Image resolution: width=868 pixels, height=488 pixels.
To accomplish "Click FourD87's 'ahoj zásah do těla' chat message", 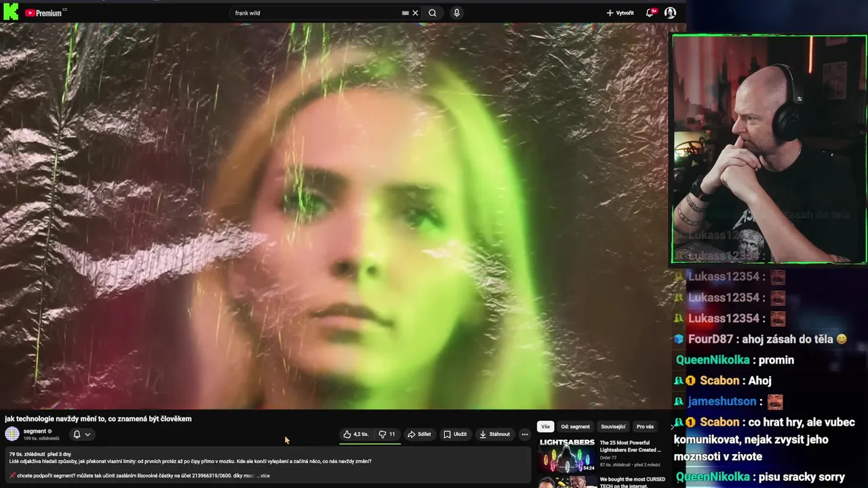I will [795, 339].
